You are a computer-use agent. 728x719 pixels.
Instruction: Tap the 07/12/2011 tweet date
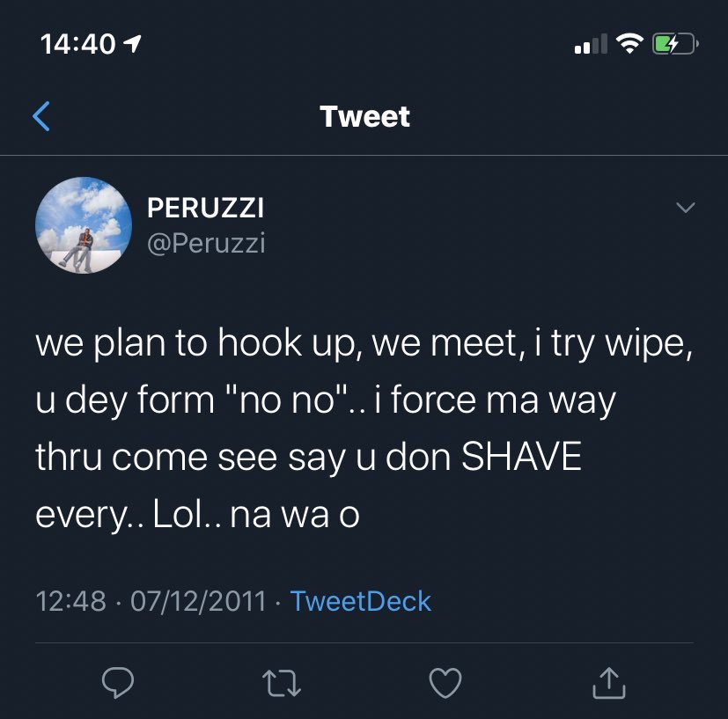point(198,601)
